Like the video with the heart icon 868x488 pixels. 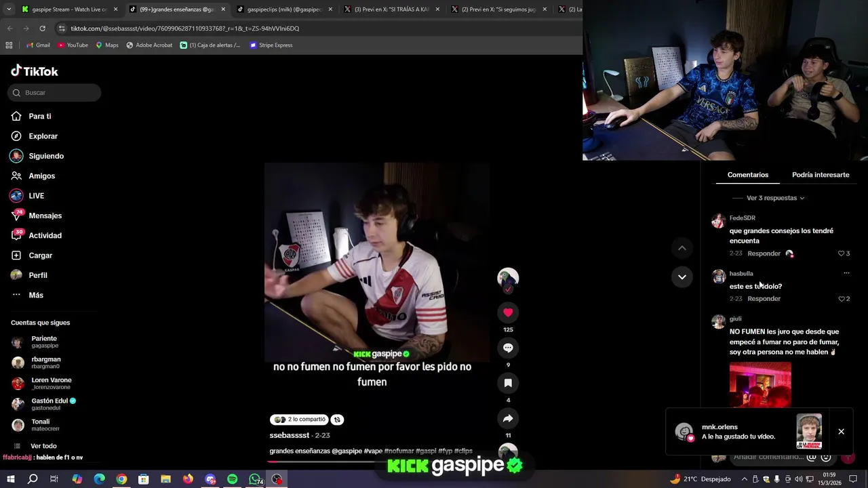(508, 312)
